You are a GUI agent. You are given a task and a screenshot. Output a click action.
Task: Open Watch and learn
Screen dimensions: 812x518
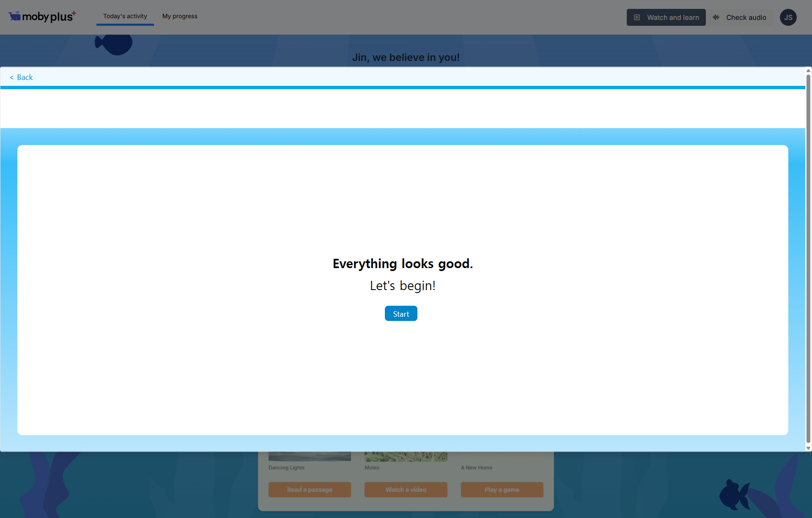[666, 17]
